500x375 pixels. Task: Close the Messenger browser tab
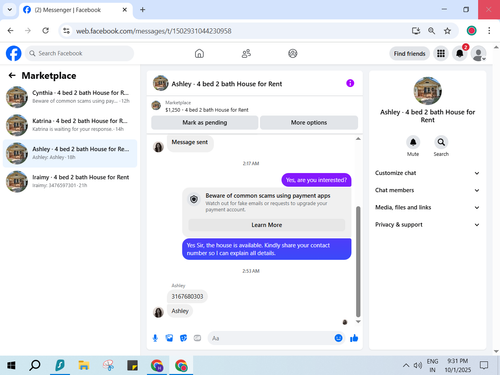pos(124,10)
